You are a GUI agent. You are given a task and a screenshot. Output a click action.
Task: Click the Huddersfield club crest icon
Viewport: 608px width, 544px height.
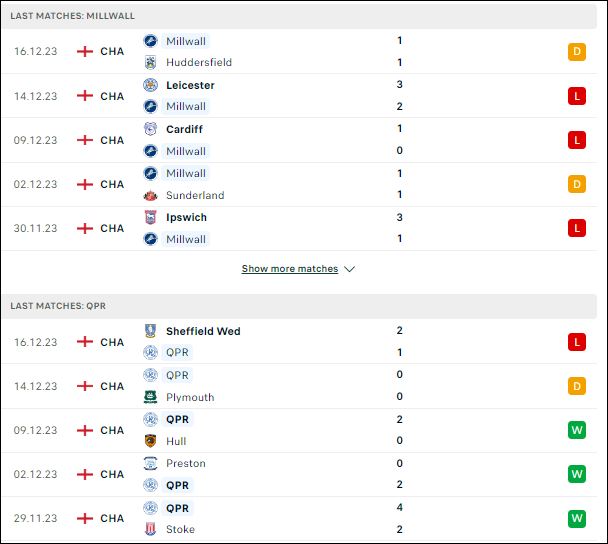pos(150,62)
